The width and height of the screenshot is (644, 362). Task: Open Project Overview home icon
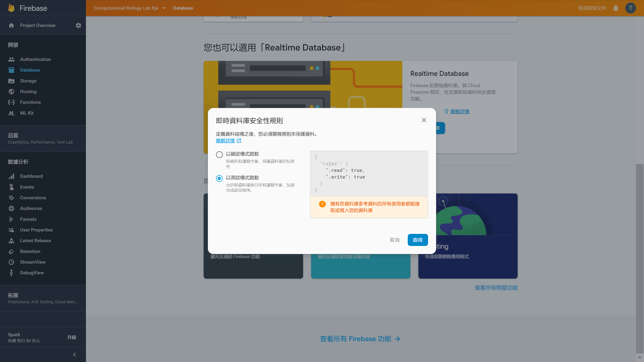point(11,26)
